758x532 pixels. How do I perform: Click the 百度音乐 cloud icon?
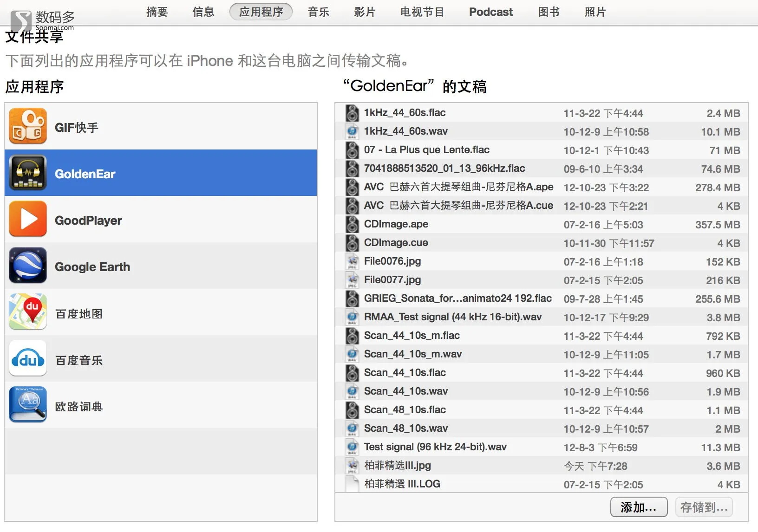(28, 358)
